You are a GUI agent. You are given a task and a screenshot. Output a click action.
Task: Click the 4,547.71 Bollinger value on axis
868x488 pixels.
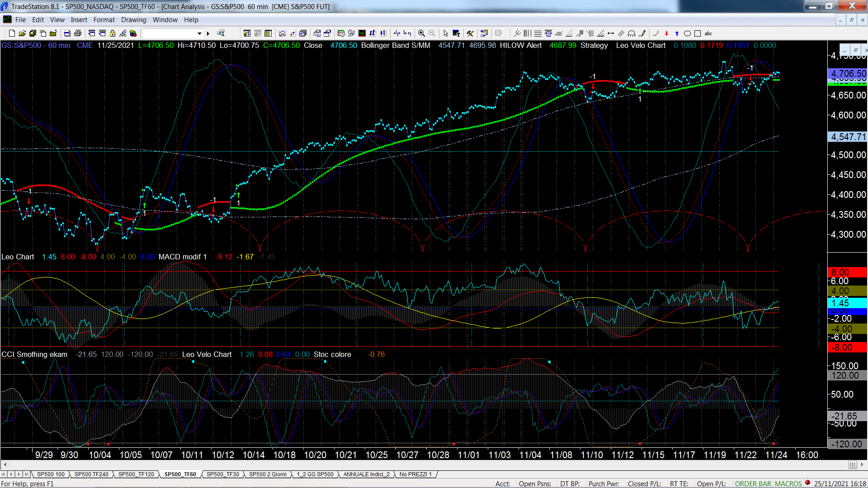click(x=848, y=137)
